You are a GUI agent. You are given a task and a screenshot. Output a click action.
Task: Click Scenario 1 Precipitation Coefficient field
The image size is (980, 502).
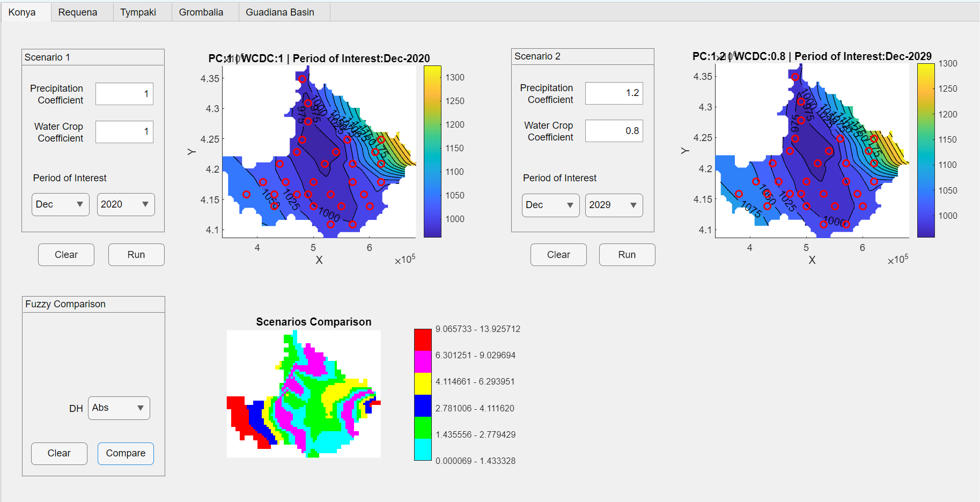coord(124,94)
